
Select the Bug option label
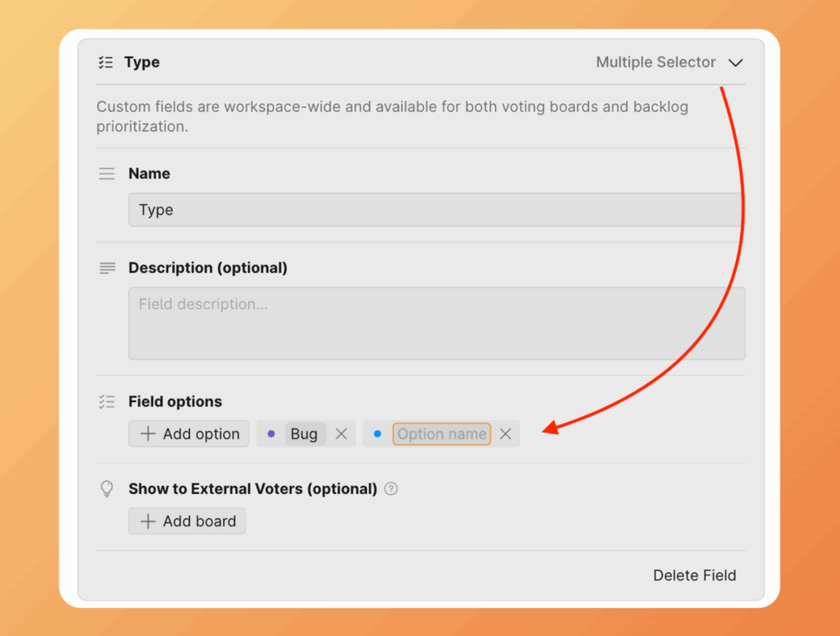point(304,434)
